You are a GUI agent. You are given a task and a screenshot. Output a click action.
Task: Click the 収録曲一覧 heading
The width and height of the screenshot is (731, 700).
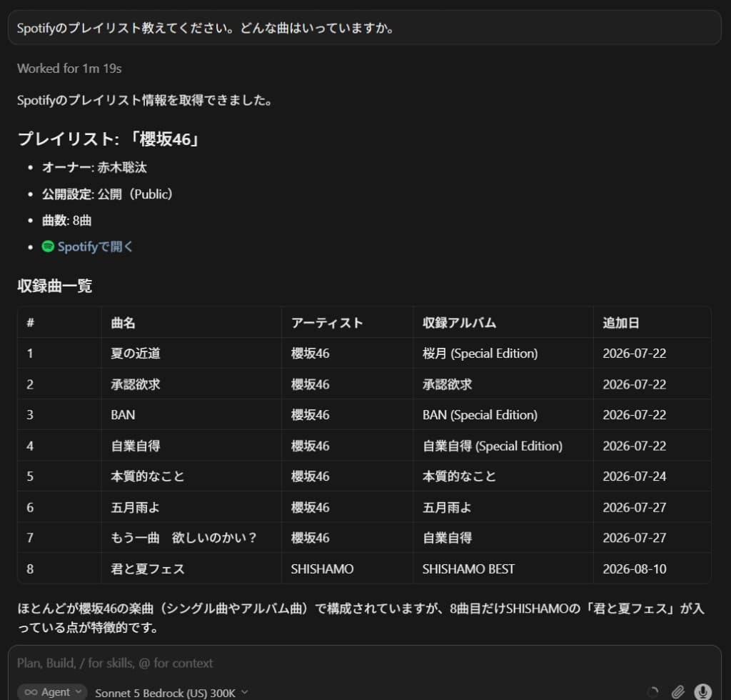54,286
